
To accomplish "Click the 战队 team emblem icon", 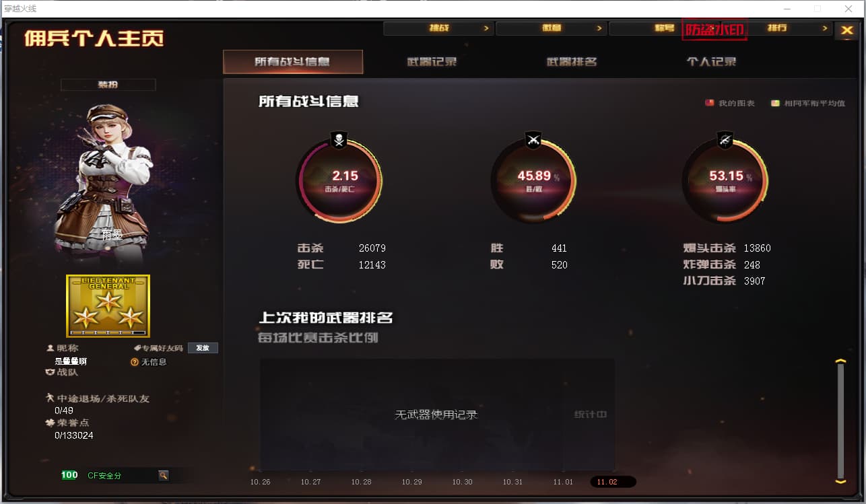I will pos(50,372).
